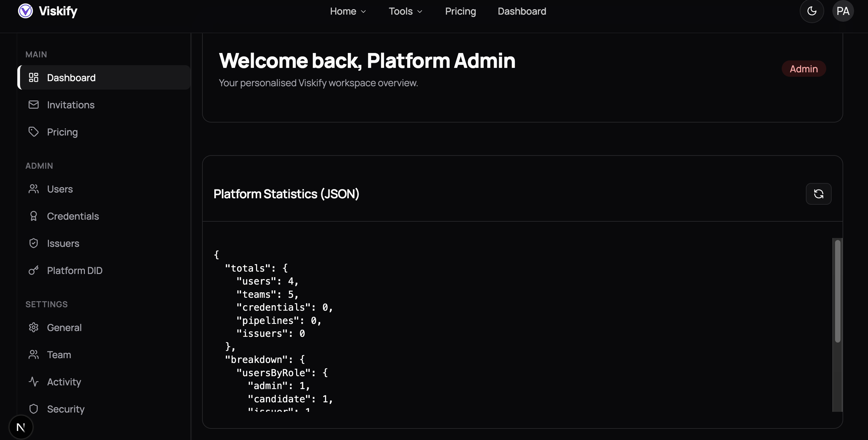Click the "candidate": 1 JSON line
The width and height of the screenshot is (868, 440).
[x=290, y=399]
